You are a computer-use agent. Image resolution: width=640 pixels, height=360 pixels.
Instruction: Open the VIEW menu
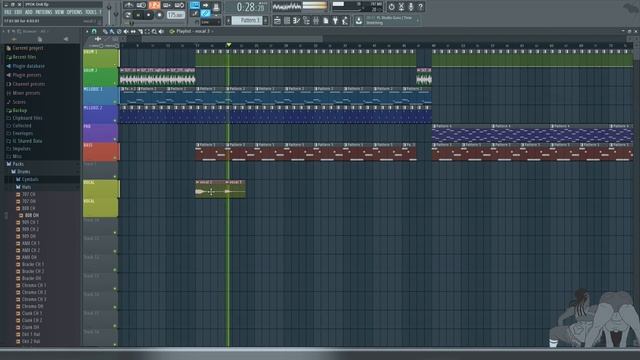coord(60,12)
